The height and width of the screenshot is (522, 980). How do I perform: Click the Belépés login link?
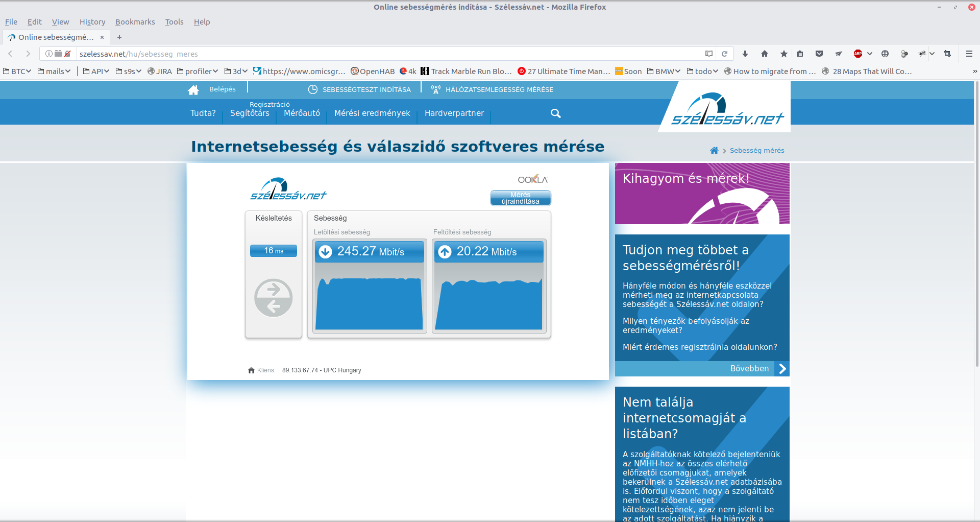pos(223,89)
